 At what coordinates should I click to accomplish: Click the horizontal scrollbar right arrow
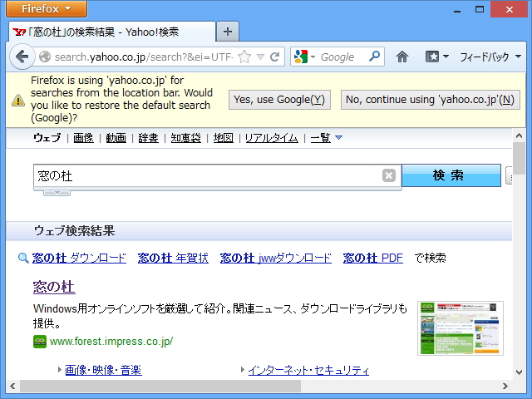(505, 386)
